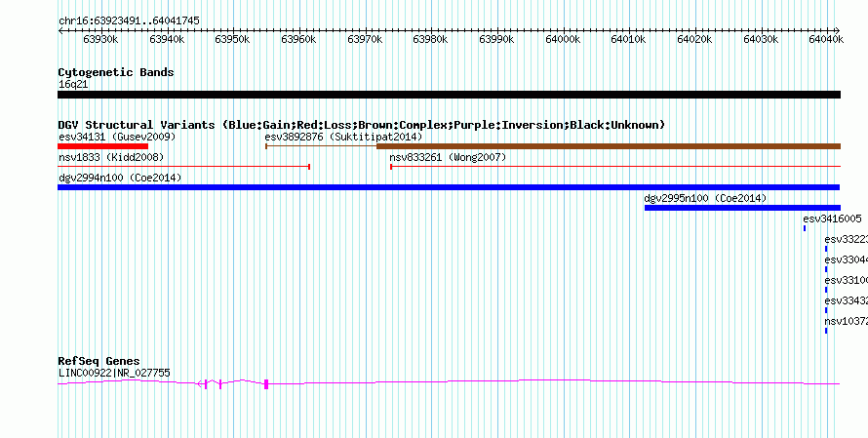Image resolution: width=868 pixels, height=438 pixels.
Task: Select the 64020k ruler tick label
Action: 694,39
